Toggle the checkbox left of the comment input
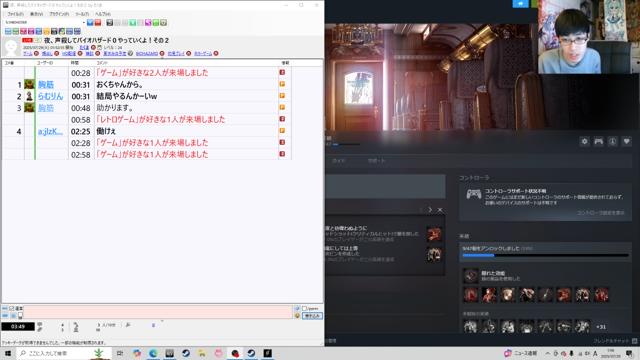Screen dimensions: 640x360 point(11,309)
